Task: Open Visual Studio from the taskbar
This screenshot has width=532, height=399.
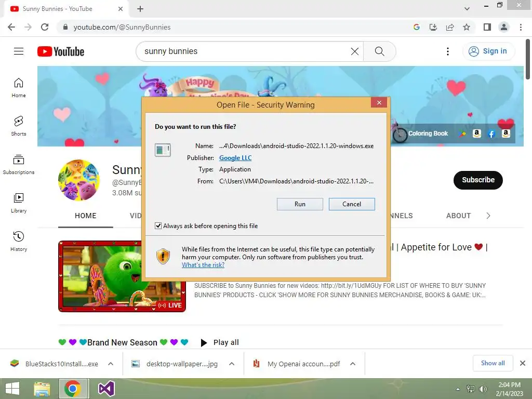Action: click(x=106, y=389)
